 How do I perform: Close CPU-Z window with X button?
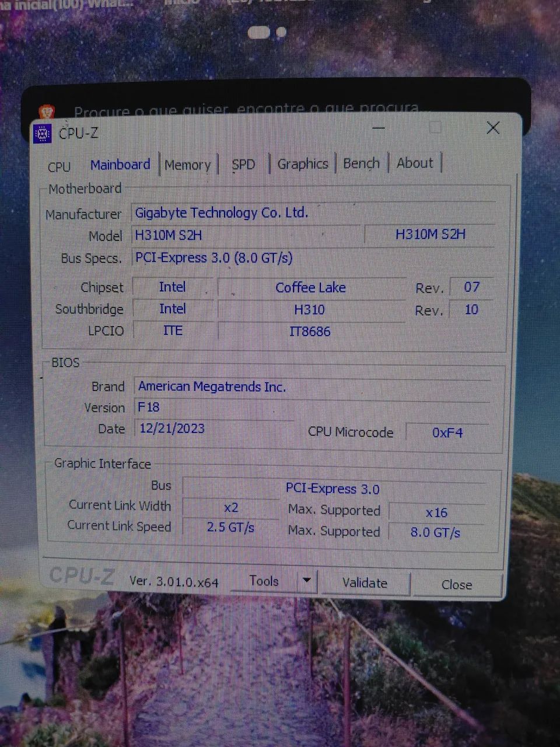pyautogui.click(x=493, y=128)
